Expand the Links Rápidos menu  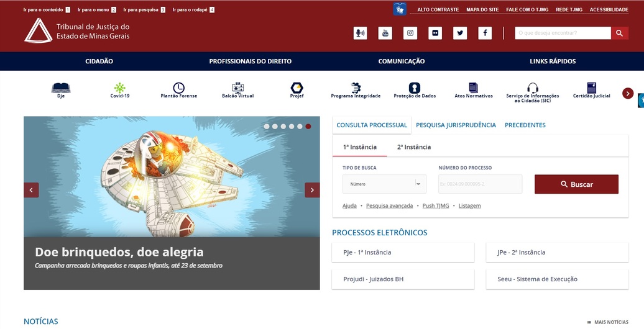coord(553,61)
